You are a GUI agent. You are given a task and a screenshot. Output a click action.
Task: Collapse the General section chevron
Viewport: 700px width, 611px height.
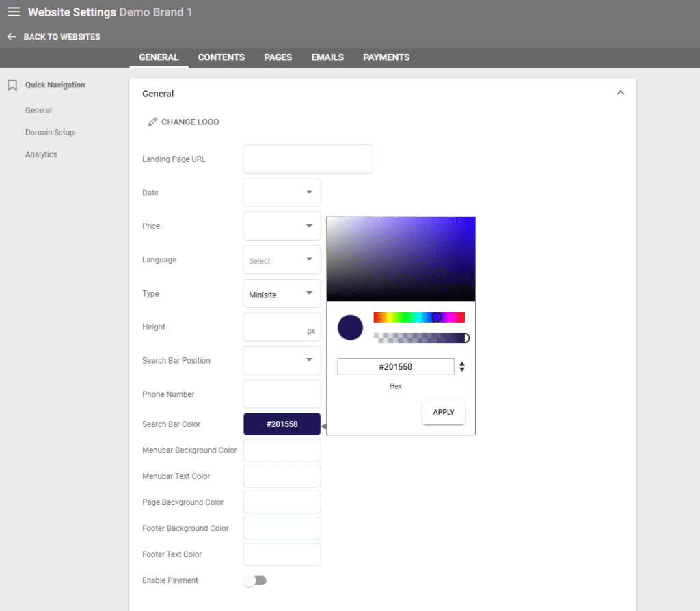[620, 93]
